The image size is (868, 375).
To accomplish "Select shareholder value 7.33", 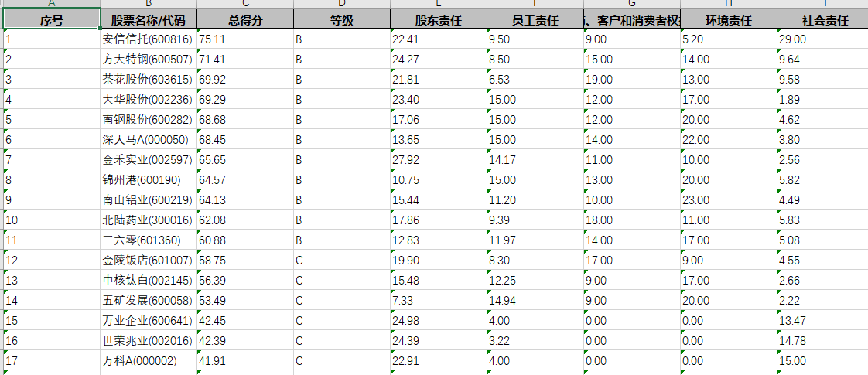I will click(439, 300).
